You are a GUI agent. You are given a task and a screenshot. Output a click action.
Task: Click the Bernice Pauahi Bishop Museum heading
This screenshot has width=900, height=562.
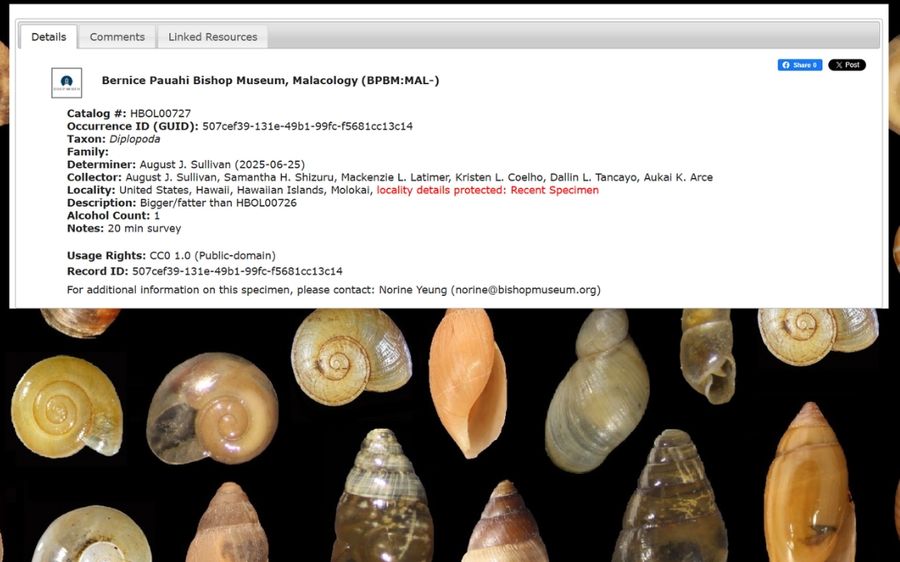[270, 80]
